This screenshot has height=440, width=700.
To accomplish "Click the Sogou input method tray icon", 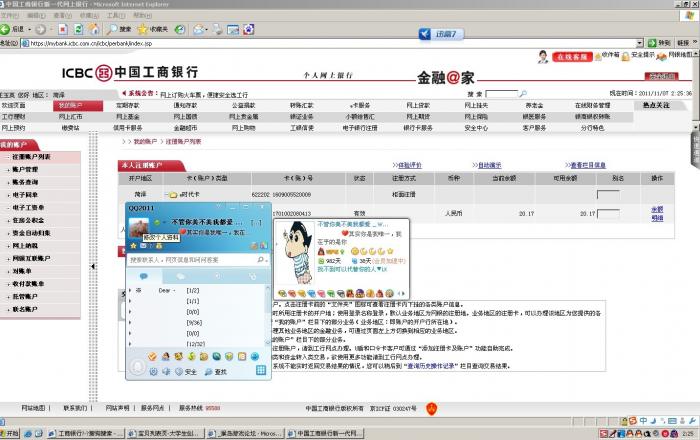I will coord(633,420).
